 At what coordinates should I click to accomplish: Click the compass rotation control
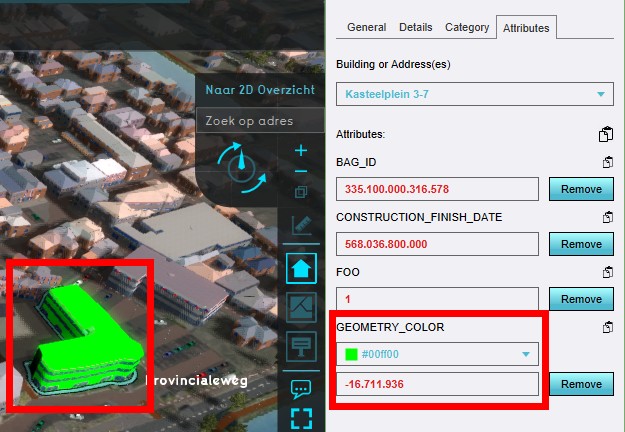point(241,167)
